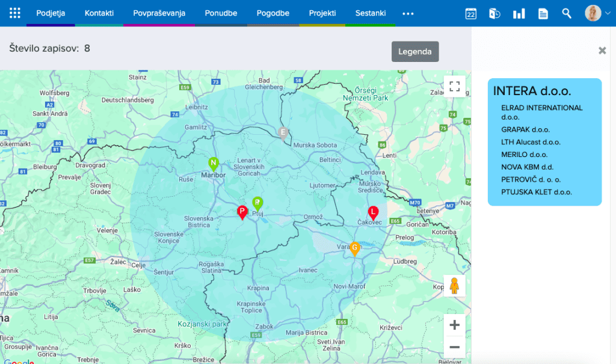This screenshot has height=364, width=616.
Task: Switch to the Podjetja tab
Action: click(51, 13)
